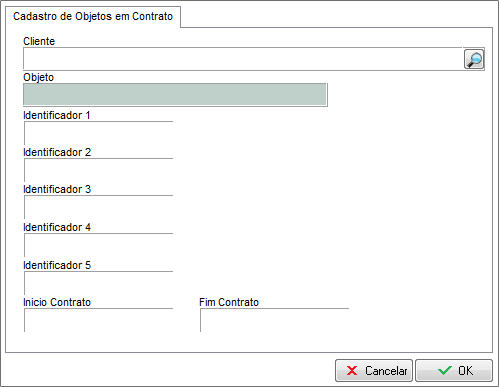Screen dimensions: 499x387
Task: Click the gray Objeto field
Action: coord(175,95)
